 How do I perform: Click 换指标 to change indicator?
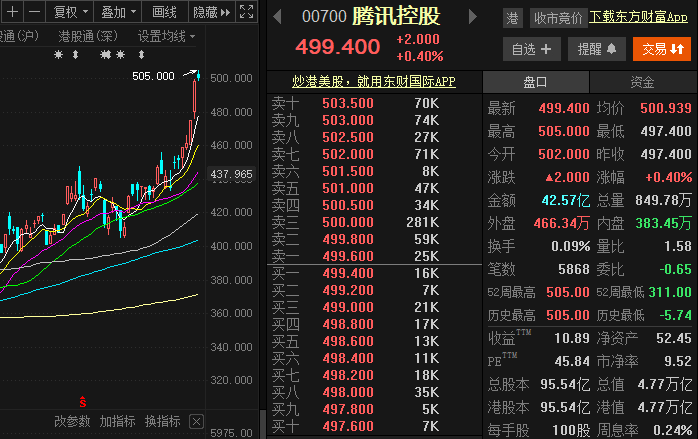(162, 421)
